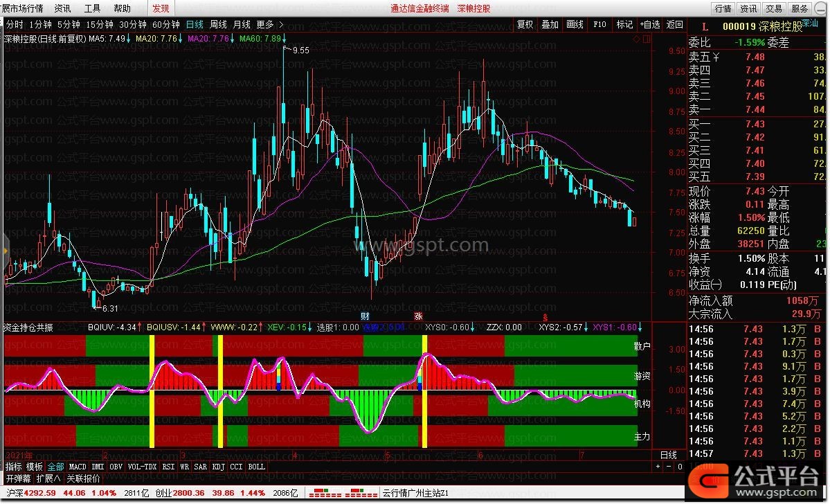
Task: Select the 日线 period tab
Action: 195,24
